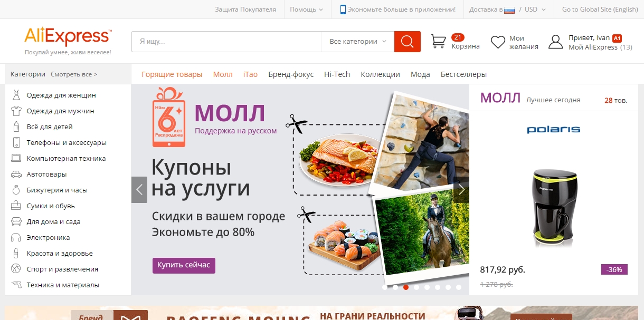Select the dress icon for women's clothing
Viewport: 644px width, 320px height.
(x=16, y=95)
